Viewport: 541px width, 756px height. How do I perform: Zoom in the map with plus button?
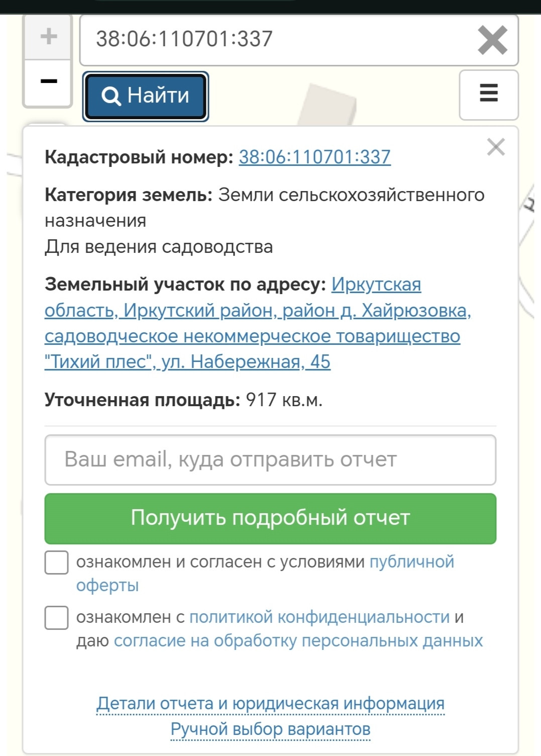(x=48, y=37)
